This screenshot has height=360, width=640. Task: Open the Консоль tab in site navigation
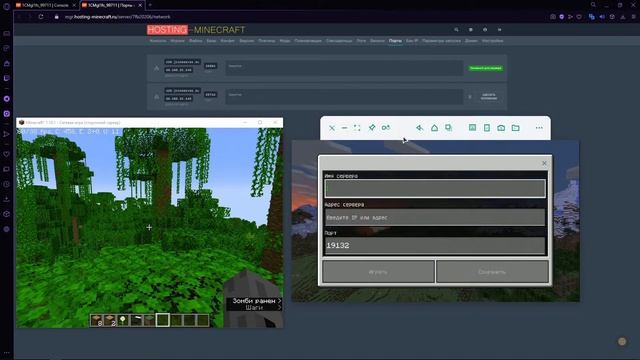(158, 41)
